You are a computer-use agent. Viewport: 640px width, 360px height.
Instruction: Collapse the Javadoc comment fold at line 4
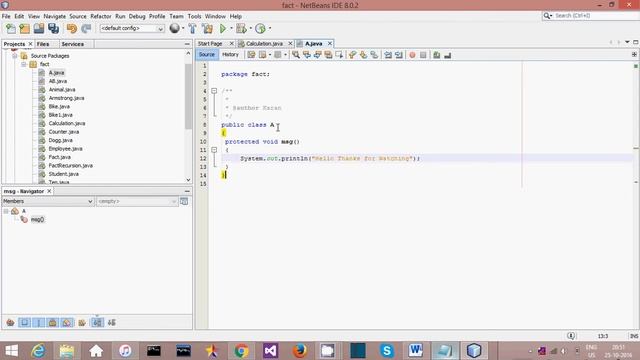tap(214, 91)
